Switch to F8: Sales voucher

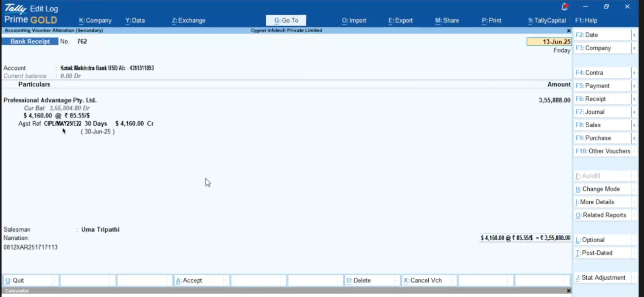pyautogui.click(x=602, y=125)
